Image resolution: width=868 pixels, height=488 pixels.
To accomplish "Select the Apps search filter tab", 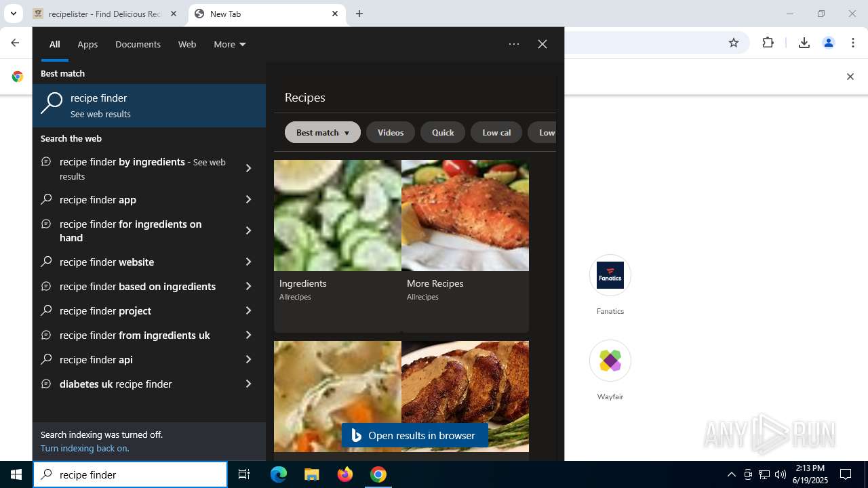I will [87, 44].
